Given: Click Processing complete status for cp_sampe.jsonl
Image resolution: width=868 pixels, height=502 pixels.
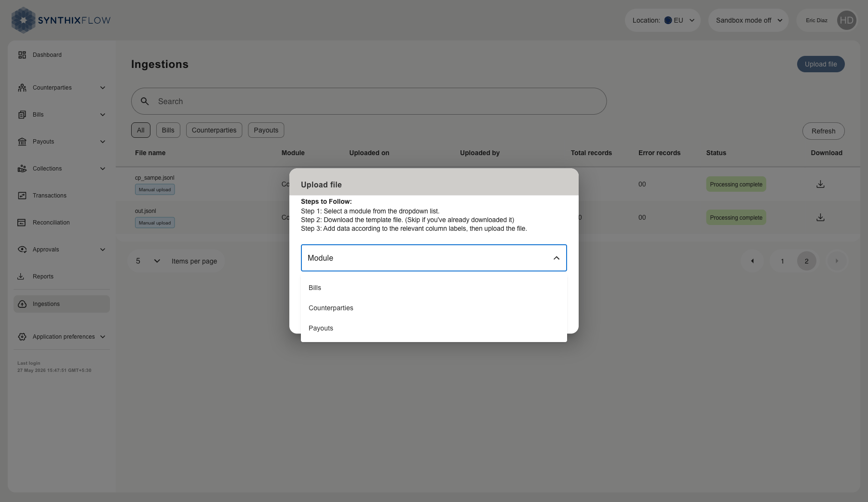Looking at the screenshot, I should (x=736, y=184).
